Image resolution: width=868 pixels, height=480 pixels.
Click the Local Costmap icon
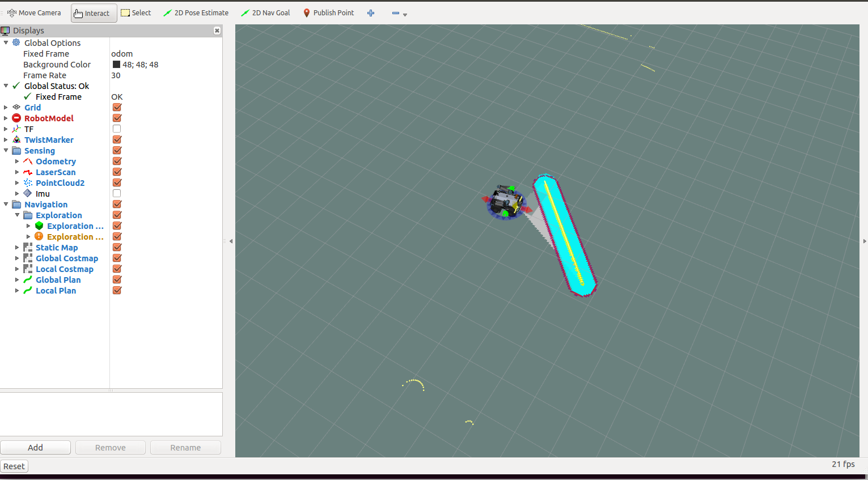coord(28,269)
